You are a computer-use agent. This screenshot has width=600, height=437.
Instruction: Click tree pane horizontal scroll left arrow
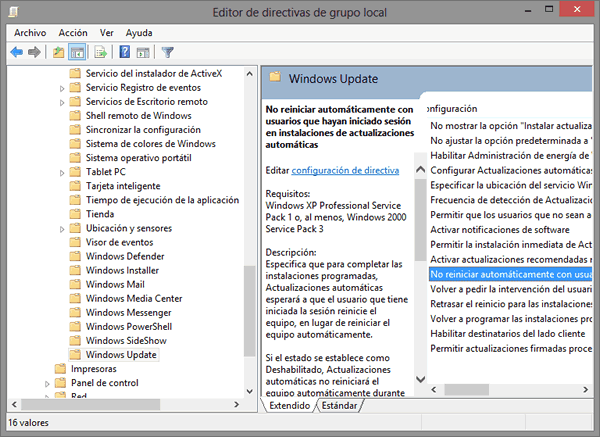pos(15,404)
